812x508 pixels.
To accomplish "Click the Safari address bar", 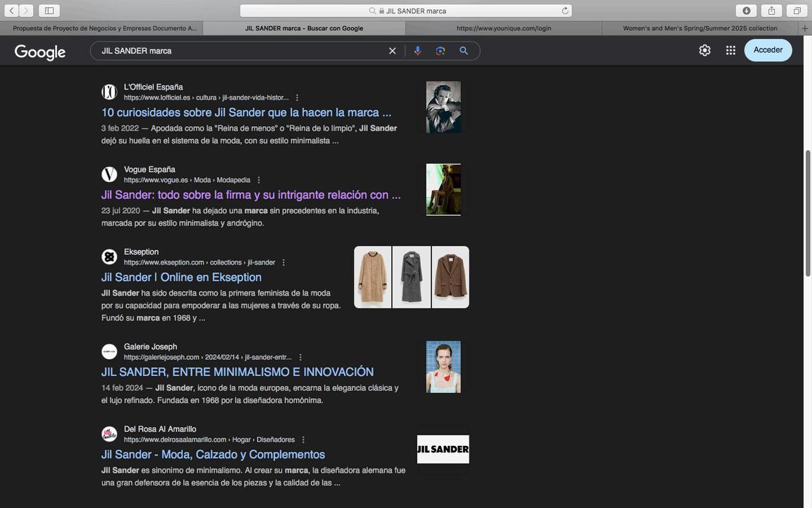I will point(406,11).
